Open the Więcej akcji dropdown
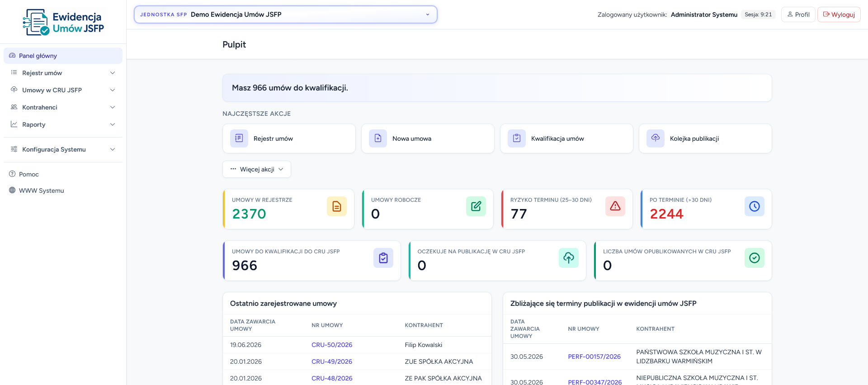The image size is (868, 385). click(257, 169)
